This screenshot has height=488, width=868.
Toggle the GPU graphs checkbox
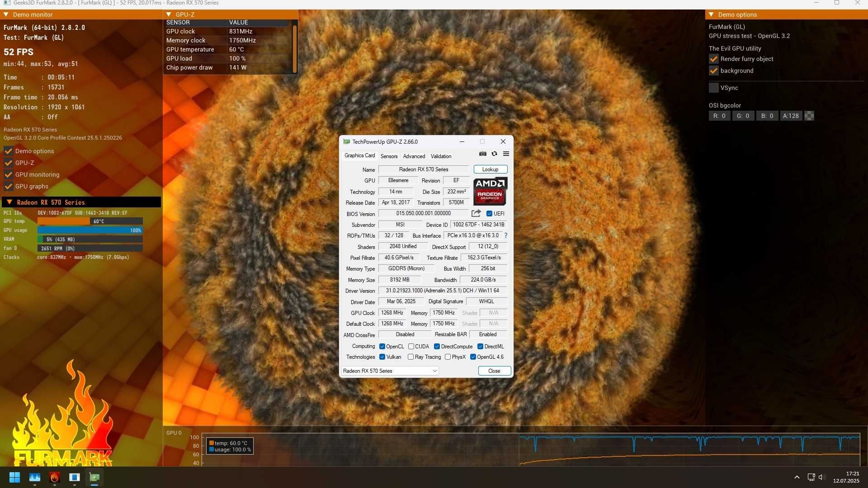pos(8,186)
